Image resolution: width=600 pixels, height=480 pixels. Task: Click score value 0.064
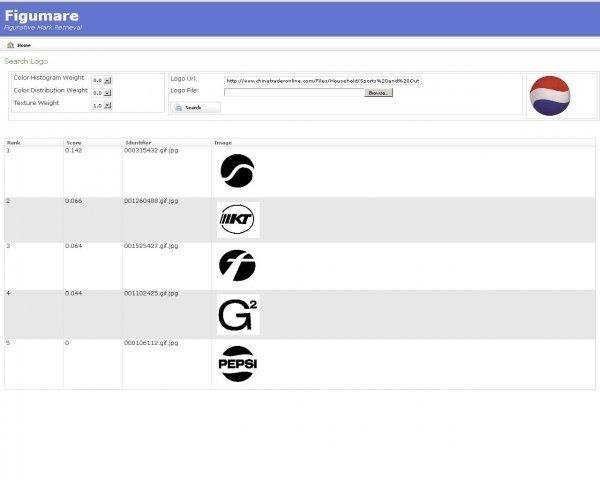[x=73, y=246]
